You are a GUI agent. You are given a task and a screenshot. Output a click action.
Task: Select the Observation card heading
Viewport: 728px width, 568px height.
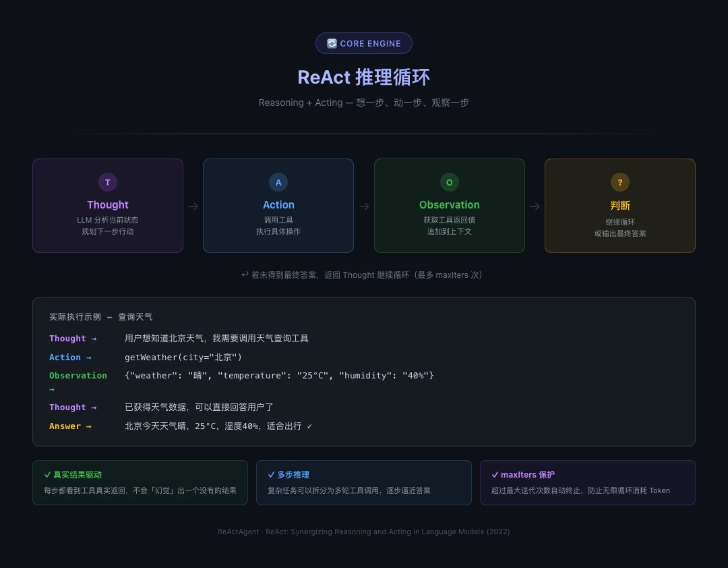pyautogui.click(x=450, y=205)
